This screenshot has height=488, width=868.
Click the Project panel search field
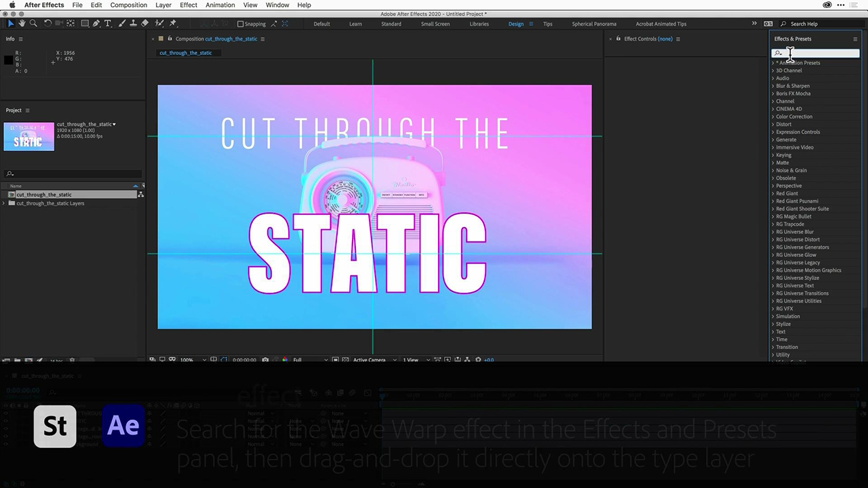(73, 174)
